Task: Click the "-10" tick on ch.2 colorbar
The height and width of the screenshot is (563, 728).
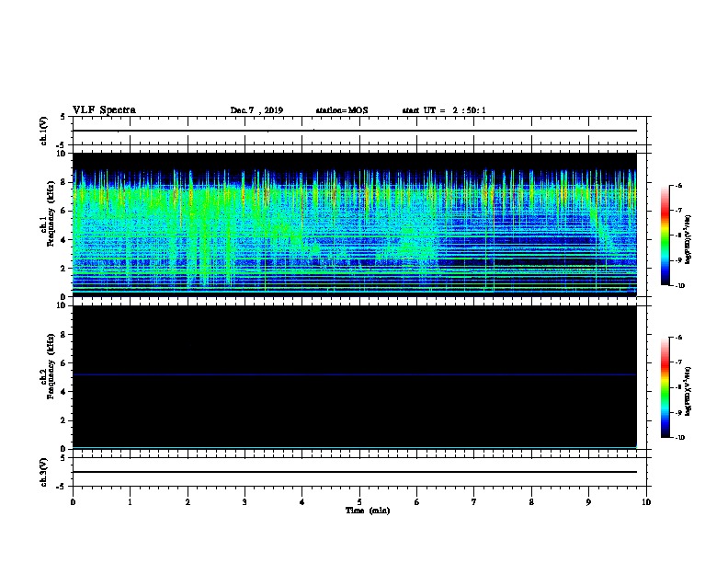Action: (679, 438)
